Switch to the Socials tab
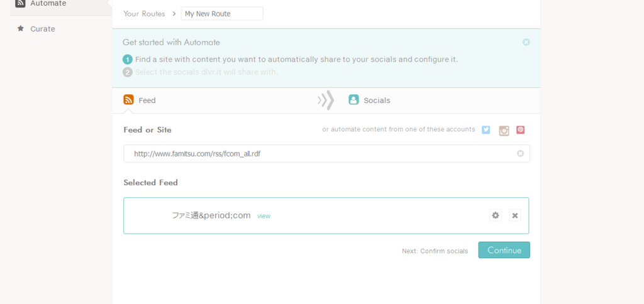Screen dimensions: 644x304 click(369, 100)
